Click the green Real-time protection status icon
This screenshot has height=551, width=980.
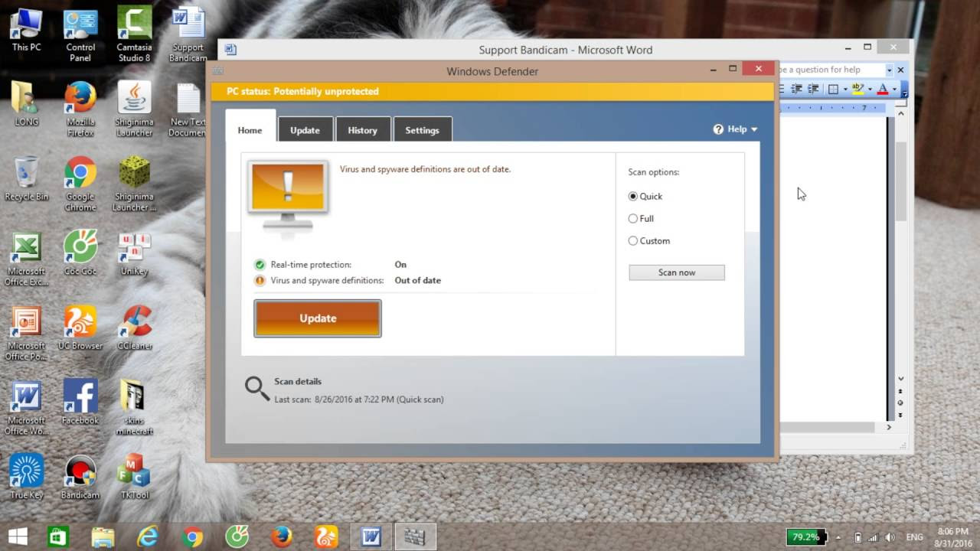[260, 265]
